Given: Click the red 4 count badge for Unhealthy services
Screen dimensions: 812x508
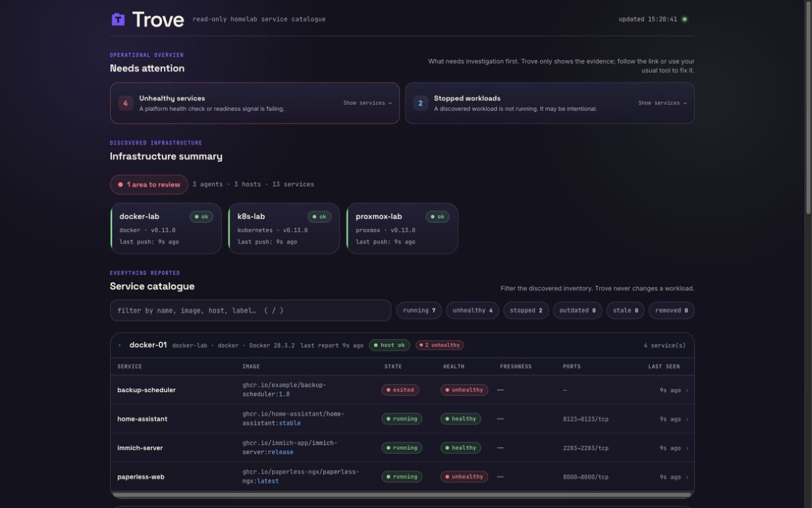Looking at the screenshot, I should coord(125,103).
